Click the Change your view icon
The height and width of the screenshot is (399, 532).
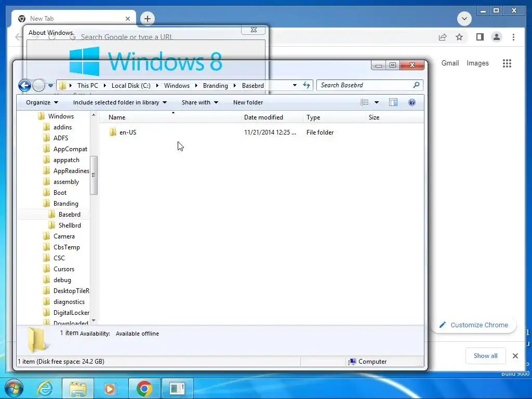pyautogui.click(x=364, y=102)
